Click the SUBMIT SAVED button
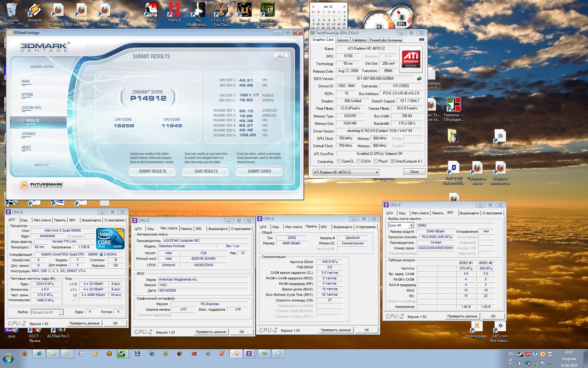The height and width of the screenshot is (368, 588). point(259,171)
